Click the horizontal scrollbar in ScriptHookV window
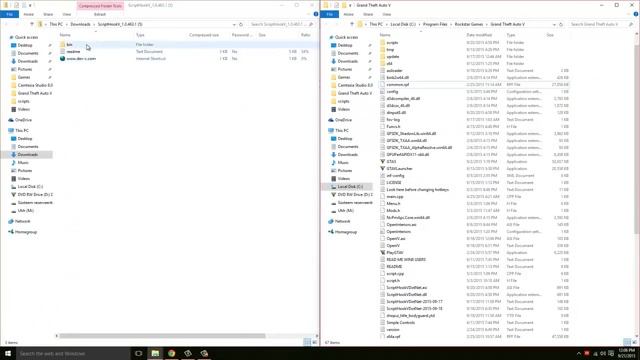The height and width of the screenshot is (360, 640). (162, 336)
